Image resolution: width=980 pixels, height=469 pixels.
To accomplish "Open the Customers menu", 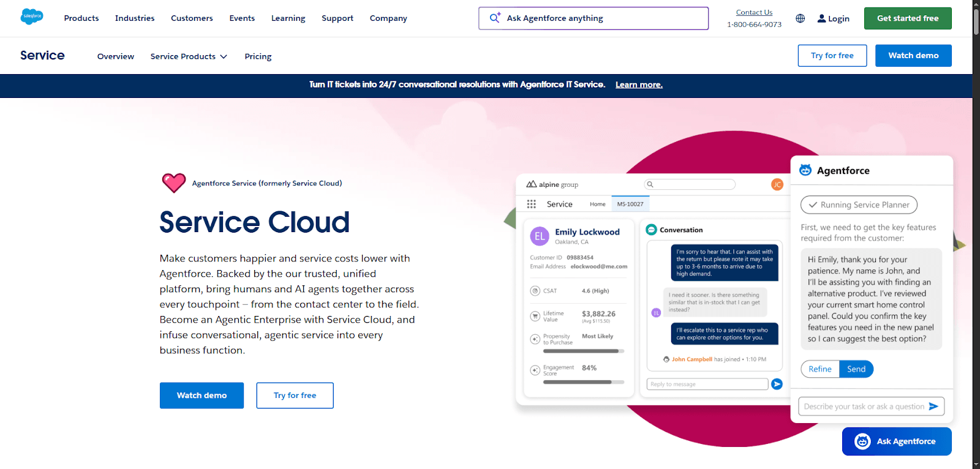I will point(192,18).
